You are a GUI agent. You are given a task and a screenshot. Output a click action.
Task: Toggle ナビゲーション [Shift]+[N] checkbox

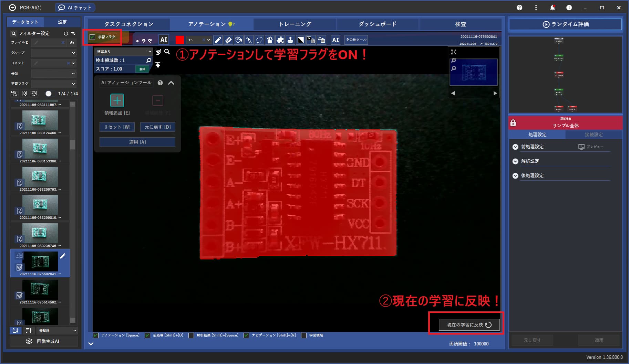tap(246, 335)
